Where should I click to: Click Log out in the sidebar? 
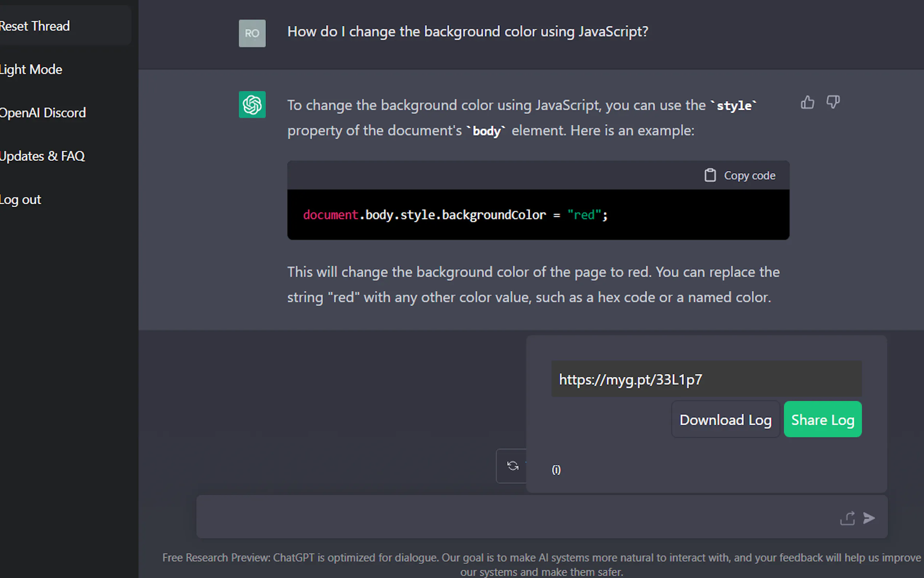click(x=21, y=199)
